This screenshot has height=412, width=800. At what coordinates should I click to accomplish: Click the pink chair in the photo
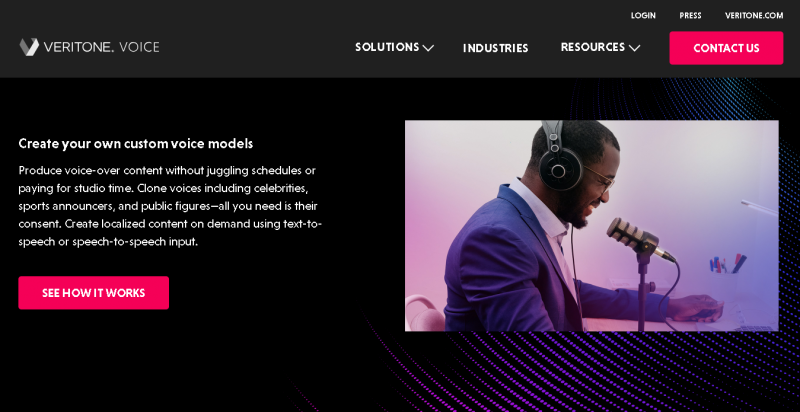pos(424,314)
